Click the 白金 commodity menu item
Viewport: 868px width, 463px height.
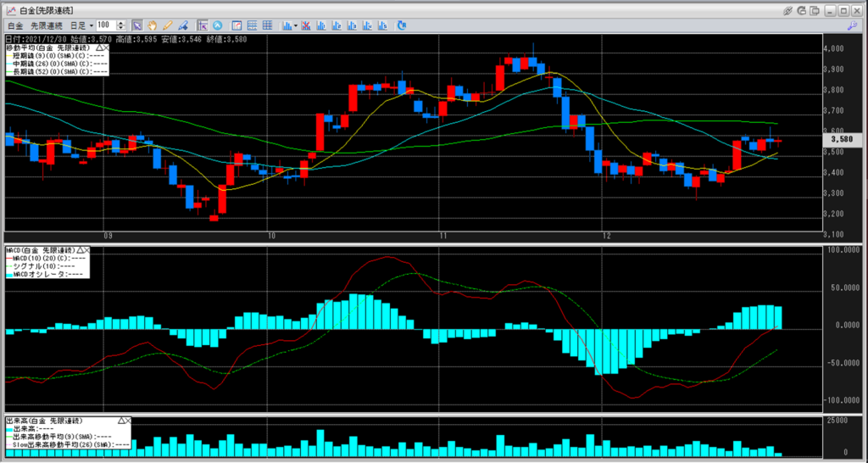click(x=15, y=25)
